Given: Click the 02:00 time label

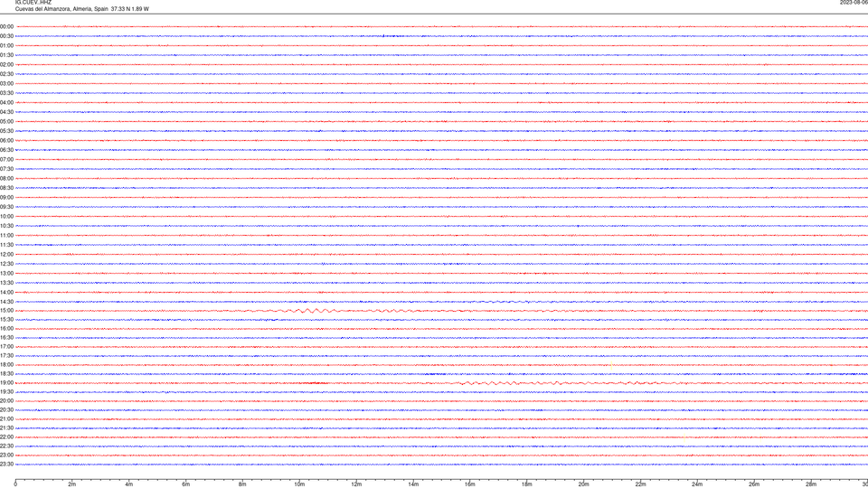Looking at the screenshot, I should [6, 65].
